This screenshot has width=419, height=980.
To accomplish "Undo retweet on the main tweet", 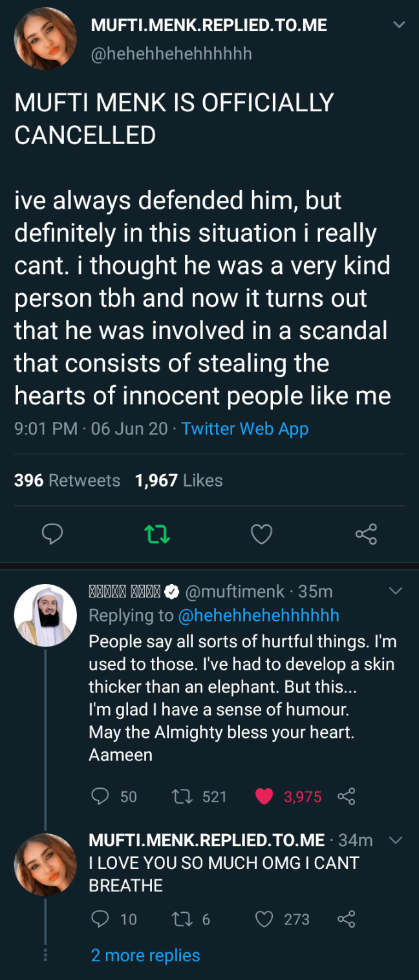I will tap(156, 534).
